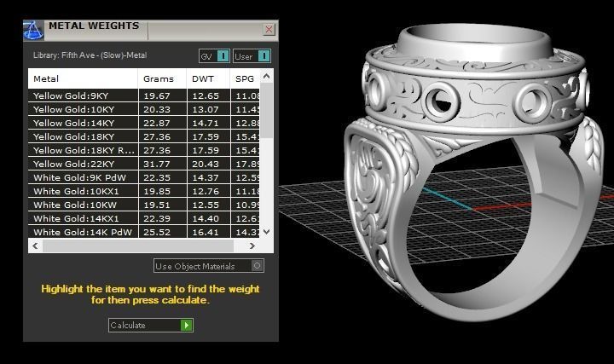Image resolution: width=614 pixels, height=364 pixels.
Task: Enable the Use Object Materials option
Action: click(x=209, y=266)
